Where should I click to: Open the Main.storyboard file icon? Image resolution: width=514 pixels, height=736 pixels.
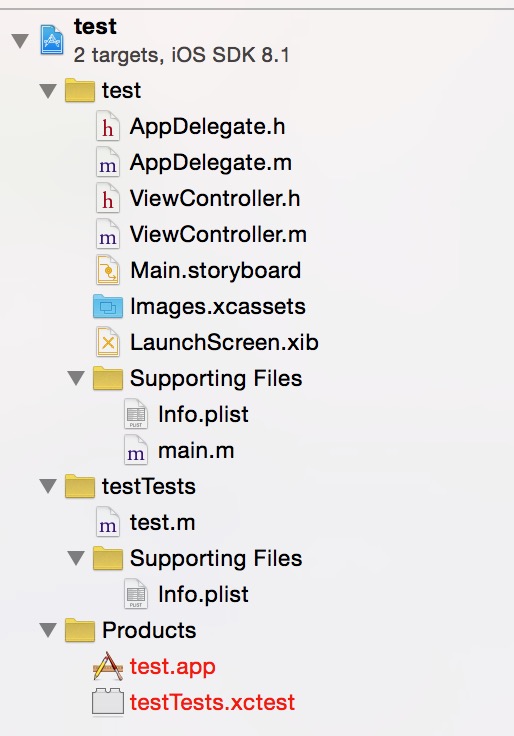coord(107,270)
